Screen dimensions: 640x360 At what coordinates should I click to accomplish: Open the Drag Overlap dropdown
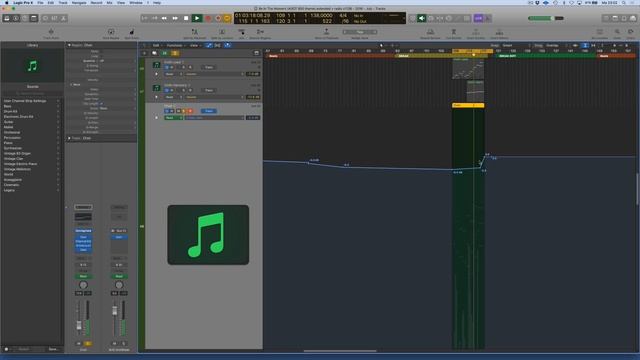coord(556,45)
